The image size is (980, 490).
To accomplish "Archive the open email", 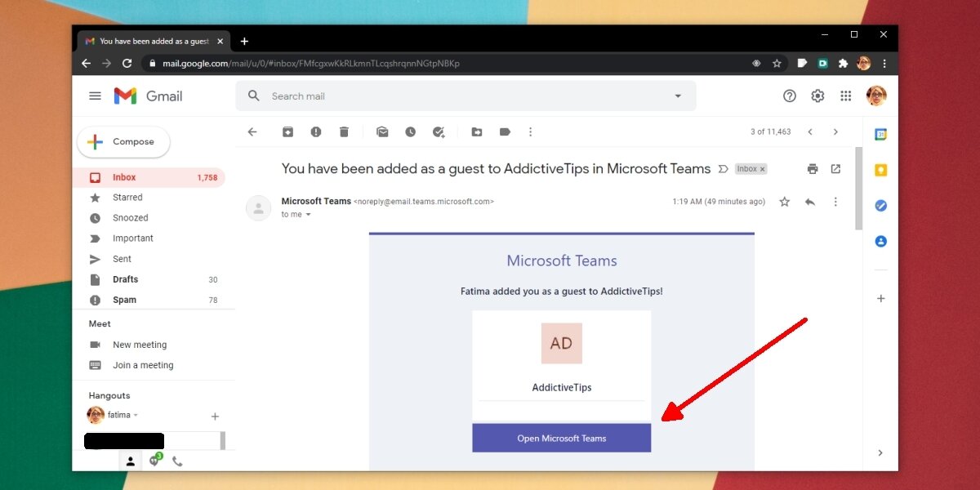I will coord(287,131).
